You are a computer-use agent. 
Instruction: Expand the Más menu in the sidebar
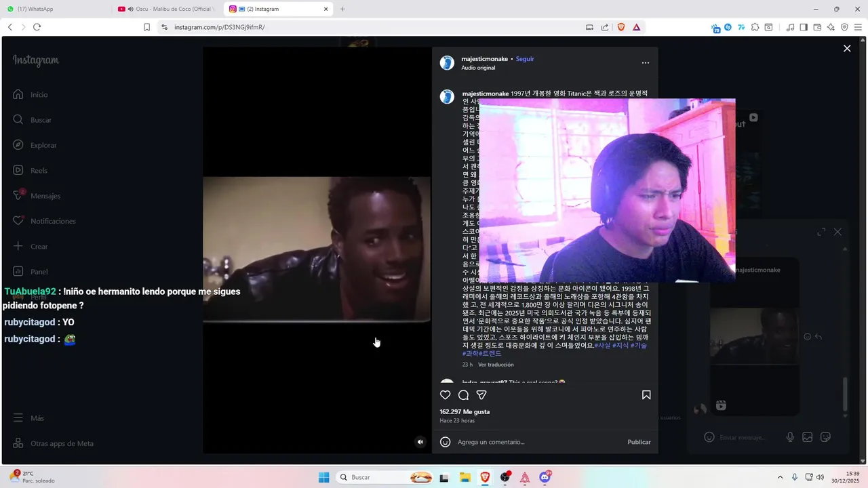click(28, 418)
